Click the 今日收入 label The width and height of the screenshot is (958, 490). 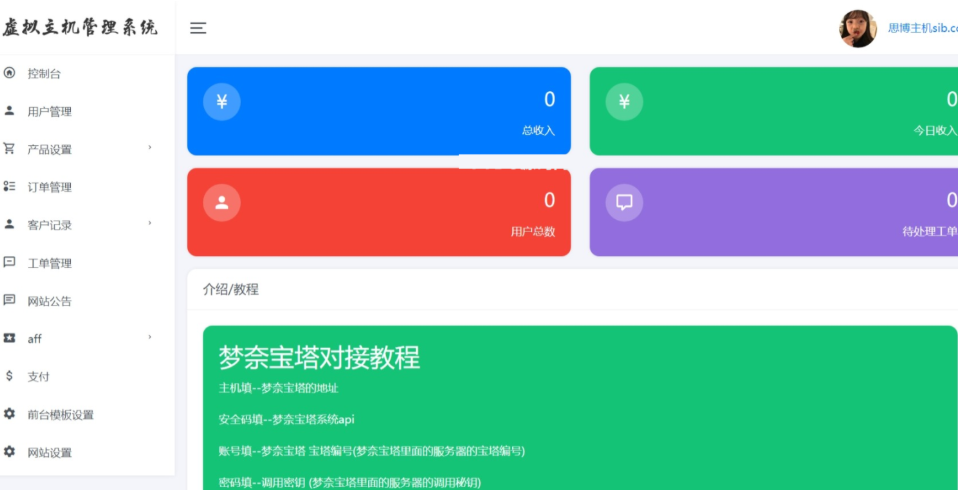935,130
